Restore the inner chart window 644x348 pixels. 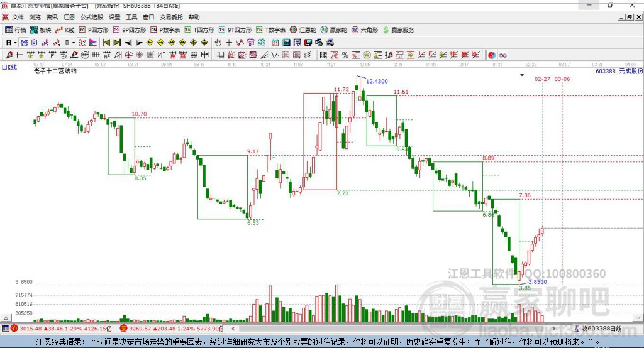tap(630, 17)
